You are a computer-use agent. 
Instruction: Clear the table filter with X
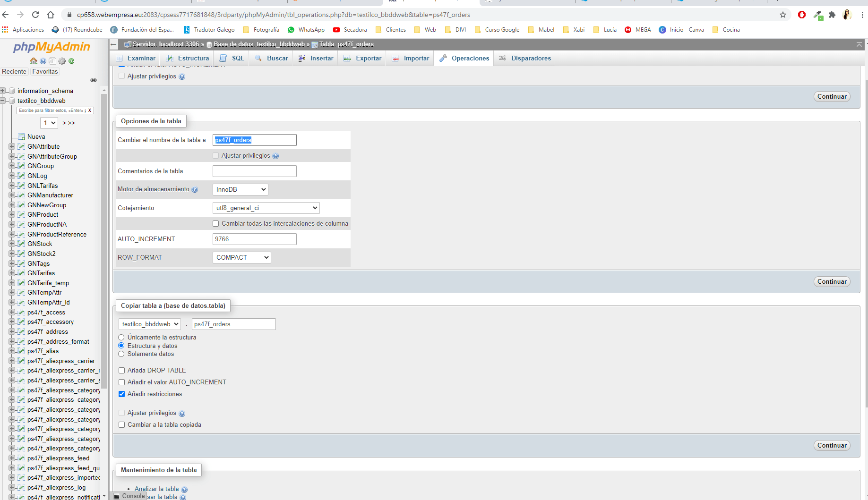point(90,110)
